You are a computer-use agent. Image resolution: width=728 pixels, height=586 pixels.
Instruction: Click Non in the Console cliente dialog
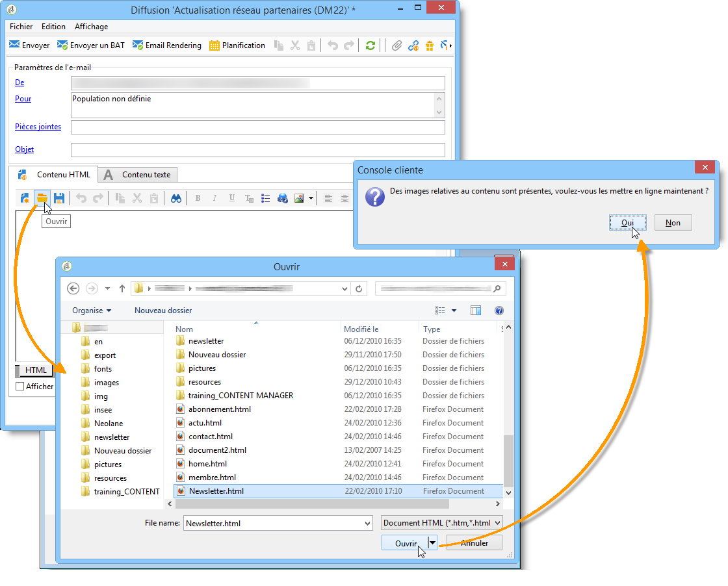click(x=673, y=223)
